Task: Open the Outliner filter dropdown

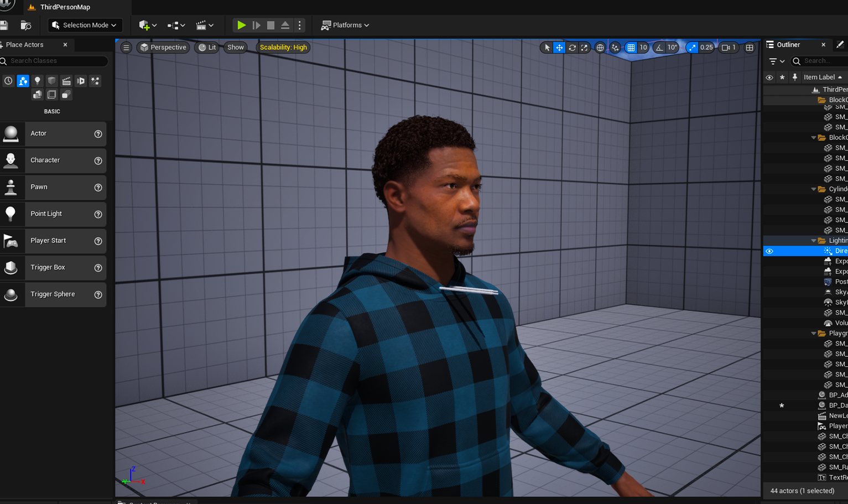Action: tap(777, 61)
